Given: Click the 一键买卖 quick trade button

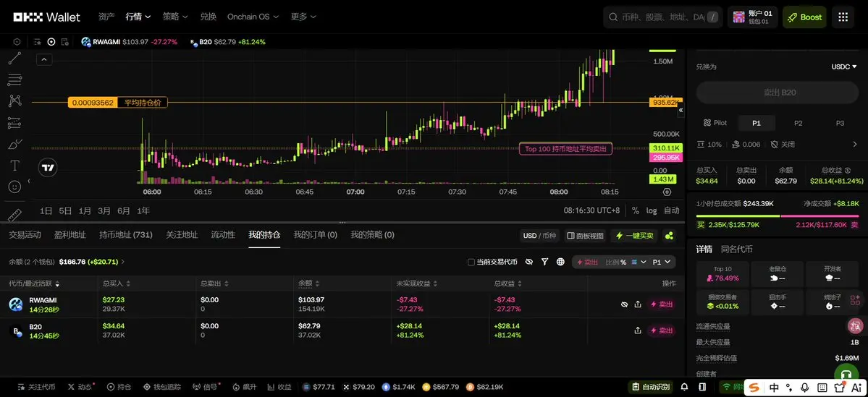Looking at the screenshot, I should (x=635, y=236).
